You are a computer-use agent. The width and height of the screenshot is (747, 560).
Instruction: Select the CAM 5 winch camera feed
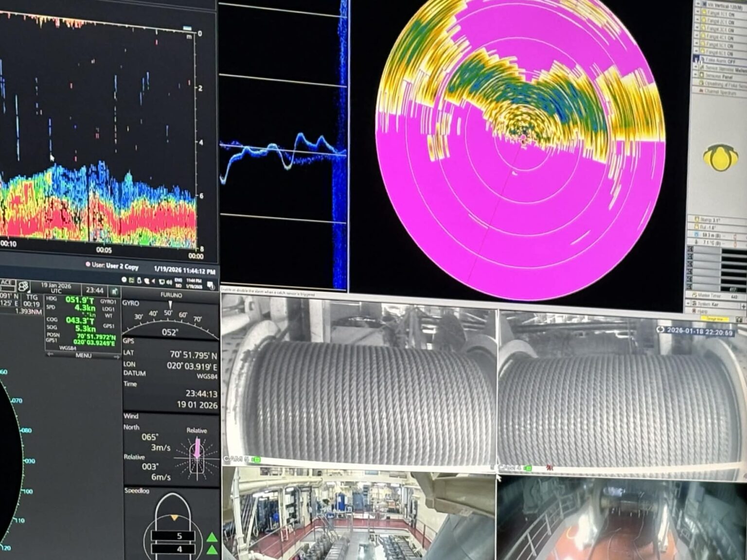coord(359,384)
